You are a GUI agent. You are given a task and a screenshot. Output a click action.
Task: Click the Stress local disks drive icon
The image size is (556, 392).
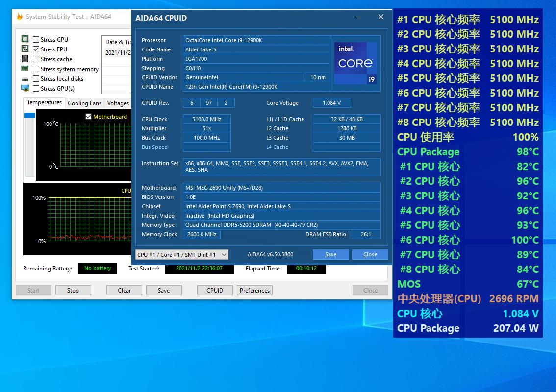coord(25,79)
